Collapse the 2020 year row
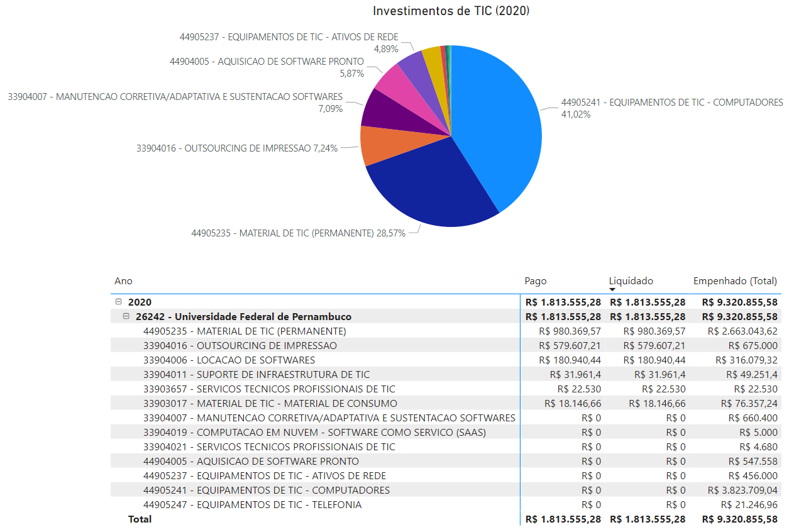Viewport: 789px width, 532px height. 119,302
